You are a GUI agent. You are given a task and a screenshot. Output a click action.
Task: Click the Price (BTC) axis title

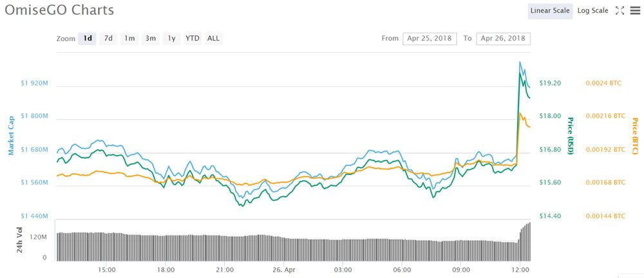coord(634,136)
